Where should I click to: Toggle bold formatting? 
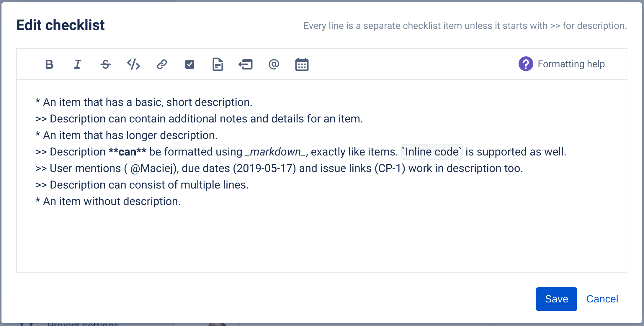[x=49, y=64]
